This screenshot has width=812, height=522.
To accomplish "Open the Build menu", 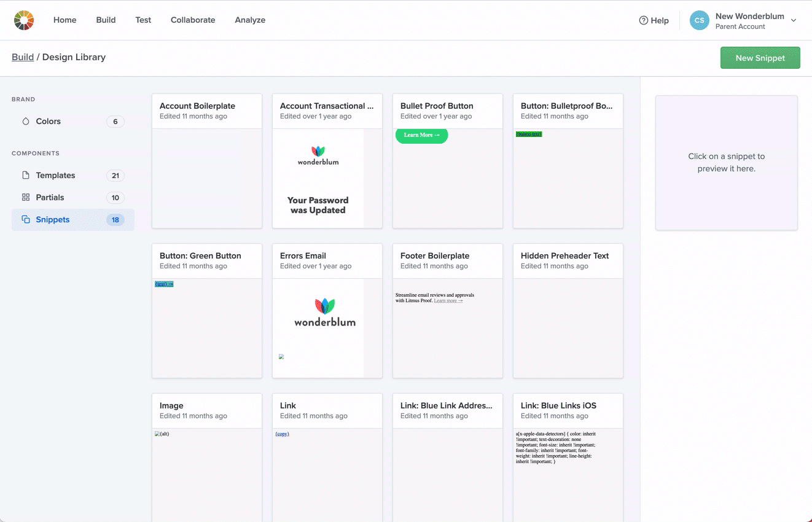I will 106,20.
